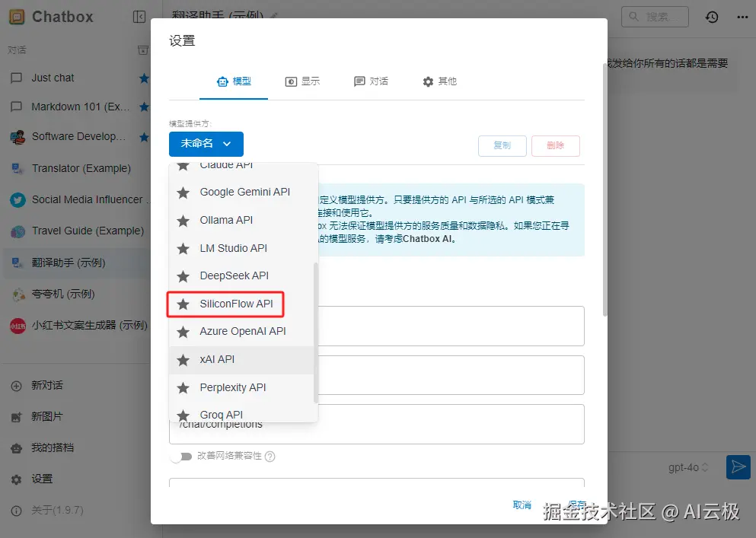Click star icon next to Google Gemini API
Image resolution: width=756 pixels, height=538 pixels.
(183, 193)
